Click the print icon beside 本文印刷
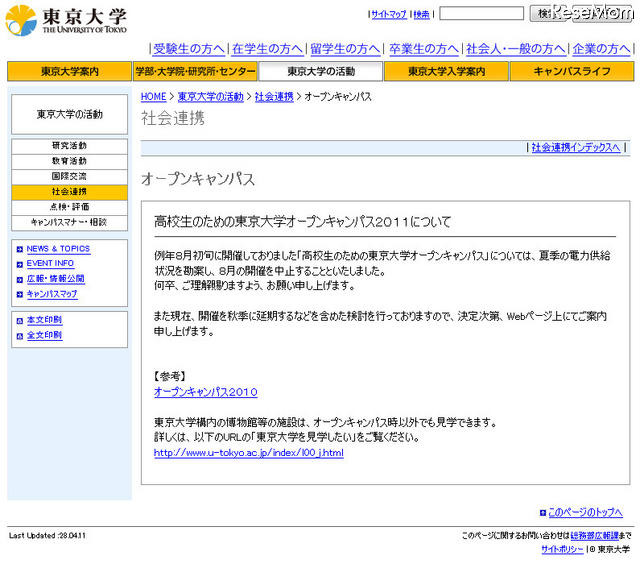640x564 pixels. tap(20, 321)
